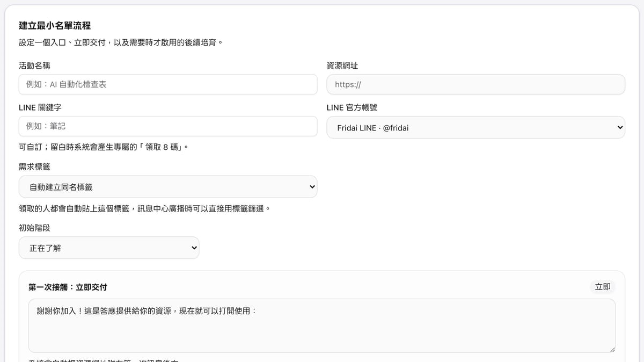Click the 活動名稱 label

(35, 66)
